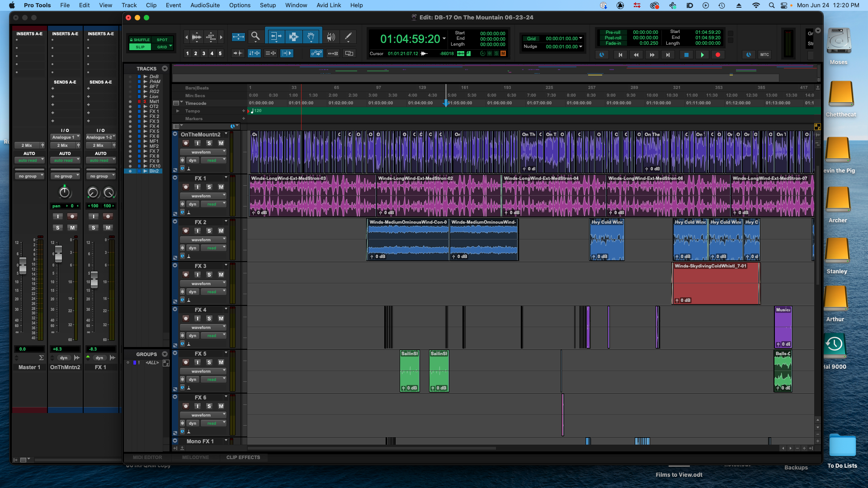Switch to the Clip Effects tab
The width and height of the screenshot is (868, 488).
(243, 457)
